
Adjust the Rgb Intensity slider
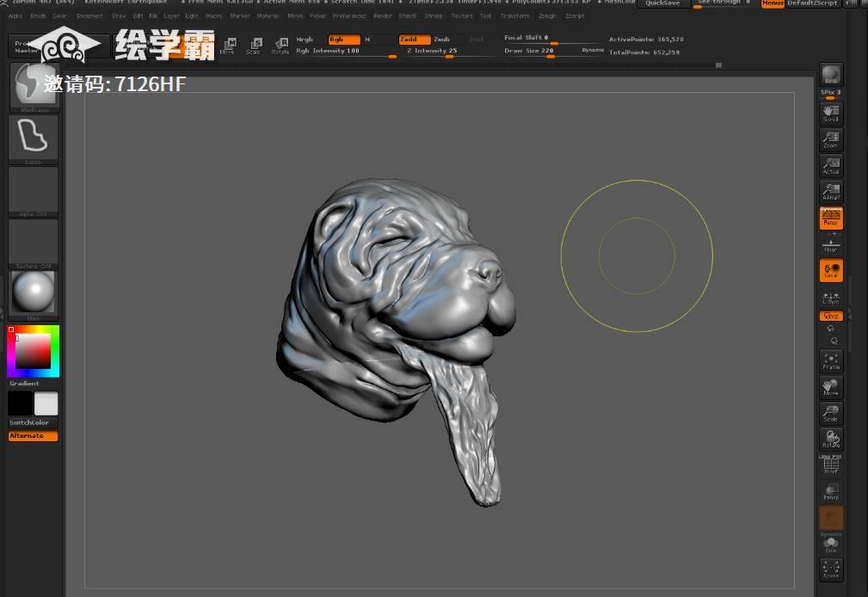346,52
